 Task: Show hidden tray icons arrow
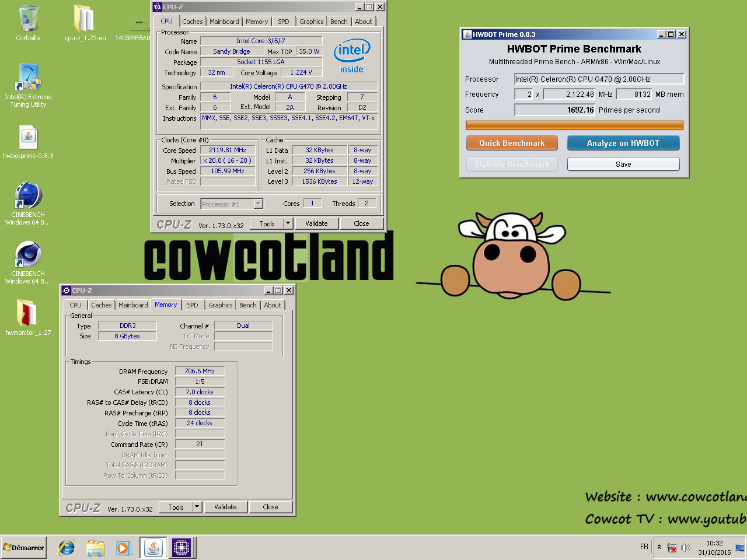(659, 547)
